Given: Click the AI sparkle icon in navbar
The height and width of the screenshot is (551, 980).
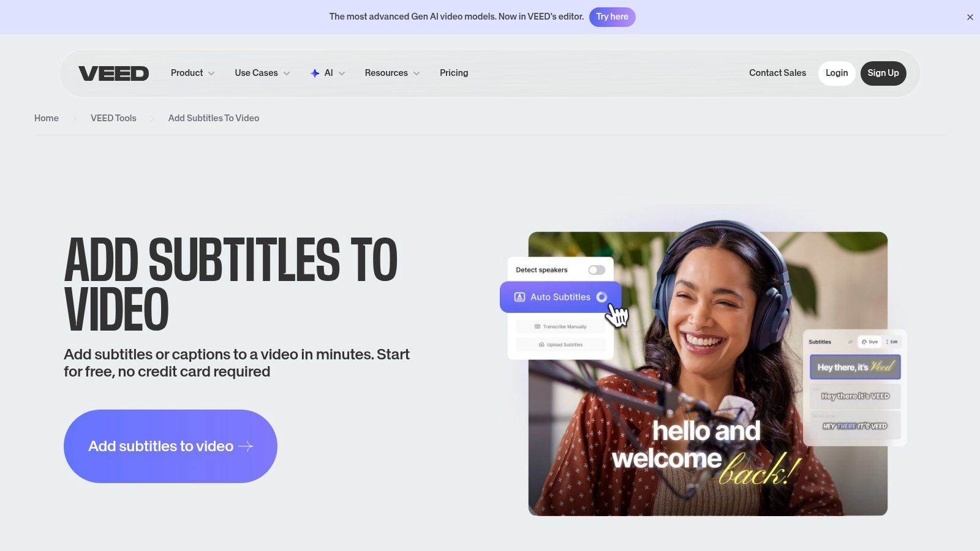Looking at the screenshot, I should click(315, 73).
